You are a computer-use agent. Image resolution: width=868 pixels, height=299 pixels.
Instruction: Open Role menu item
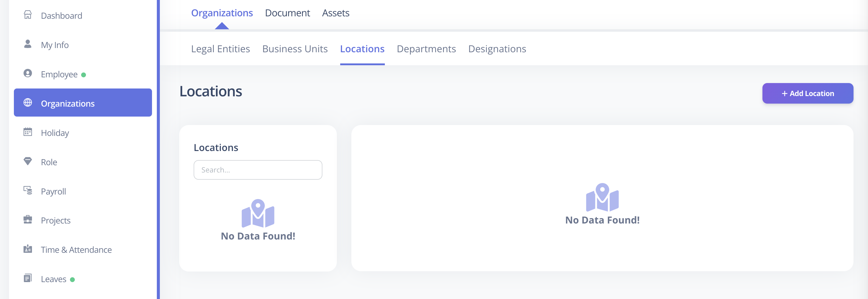(x=83, y=162)
